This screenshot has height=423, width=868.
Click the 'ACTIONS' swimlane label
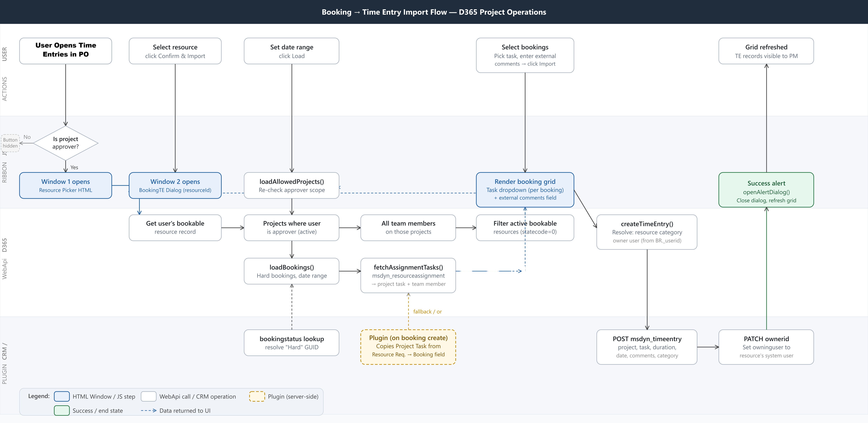coord(4,89)
